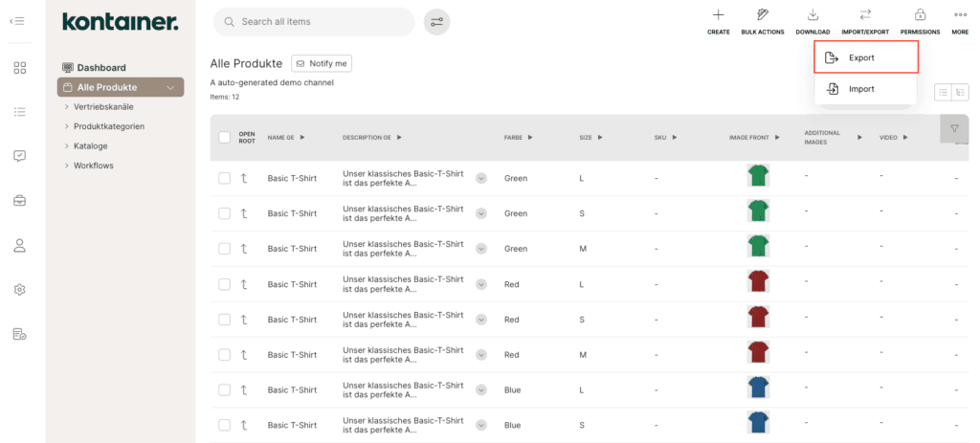Click the search filter sliders icon
The image size is (980, 443).
436,22
